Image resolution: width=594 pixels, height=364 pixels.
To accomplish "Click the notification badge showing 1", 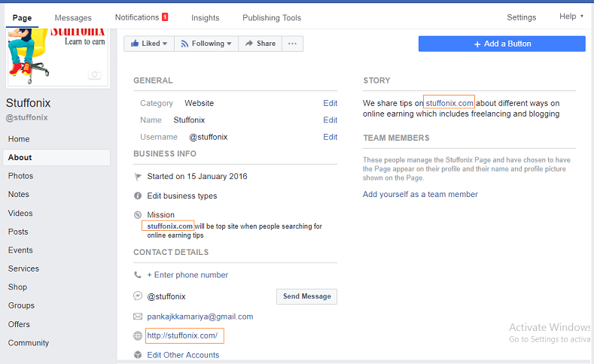I will 165,17.
